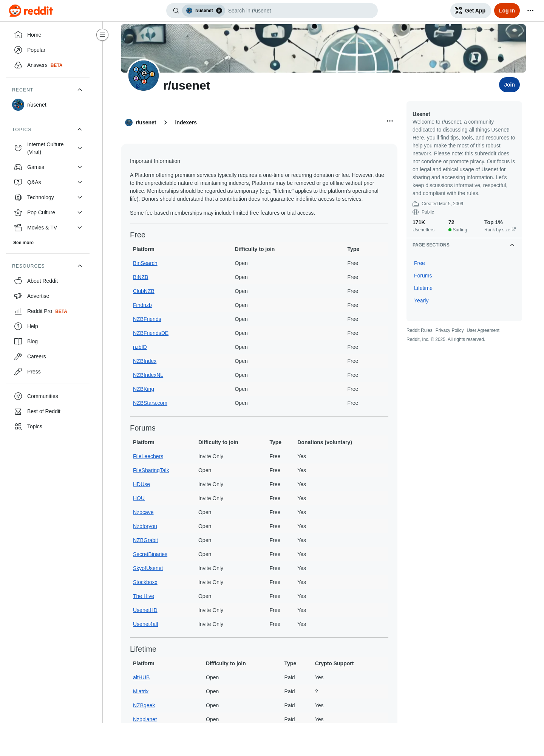Viewport: 544px width, 756px height.
Task: Click the Help question mark icon
Action: click(x=18, y=326)
